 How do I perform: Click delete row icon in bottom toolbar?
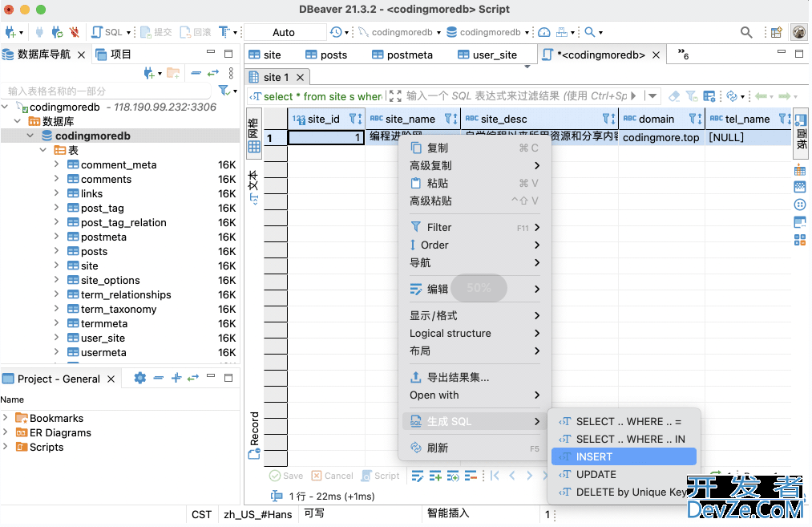pyautogui.click(x=471, y=476)
